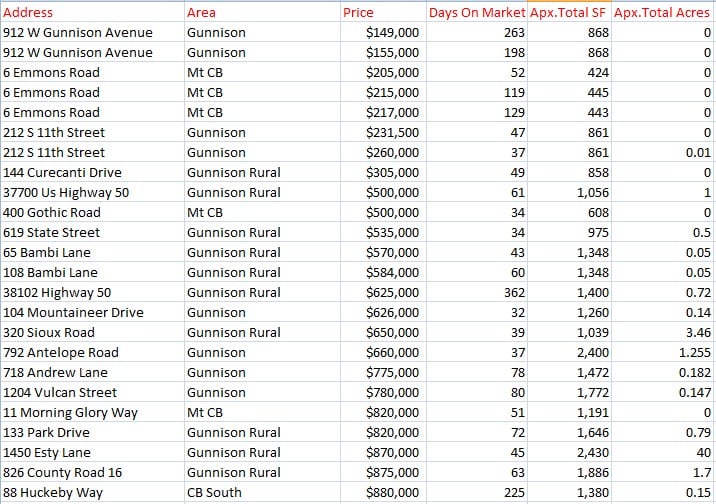The image size is (716, 504).
Task: Click the $215,000 price cell
Action: click(x=383, y=93)
